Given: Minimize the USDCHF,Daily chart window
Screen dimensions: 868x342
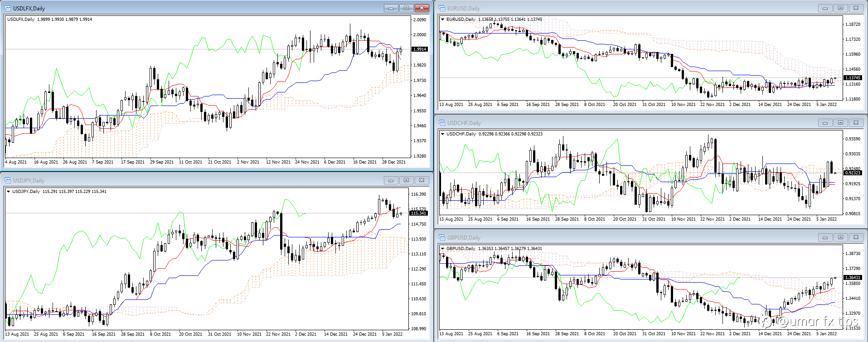Looking at the screenshot, I should coord(825,123).
